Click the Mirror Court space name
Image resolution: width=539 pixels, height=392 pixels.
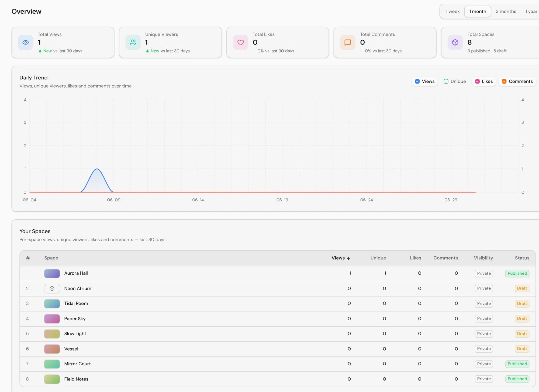point(77,364)
